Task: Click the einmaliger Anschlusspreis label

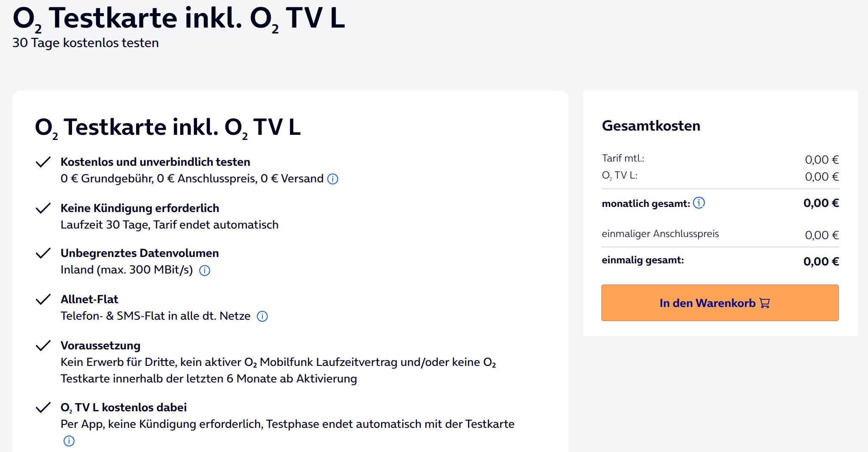Action: 660,234
